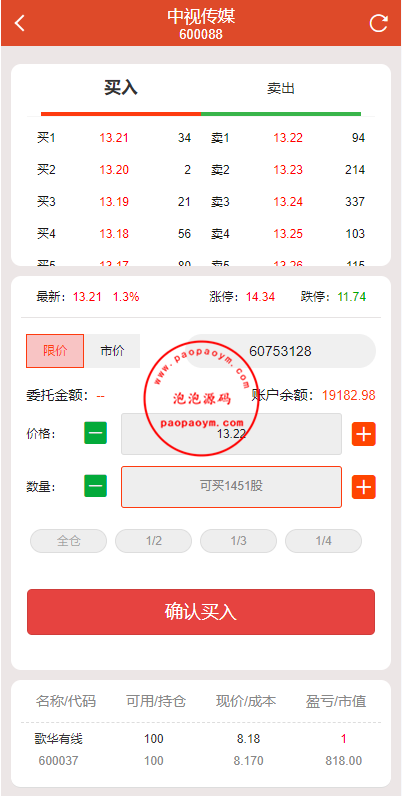
Task: Switch to the 卖出 tab
Action: pyautogui.click(x=281, y=88)
